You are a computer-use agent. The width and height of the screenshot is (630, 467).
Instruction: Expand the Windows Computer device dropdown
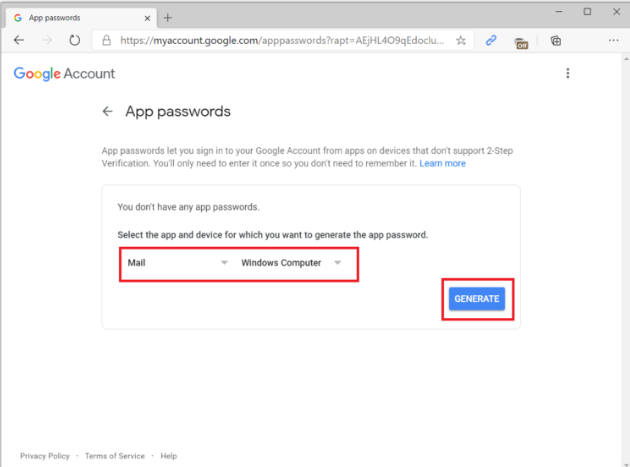click(x=291, y=263)
